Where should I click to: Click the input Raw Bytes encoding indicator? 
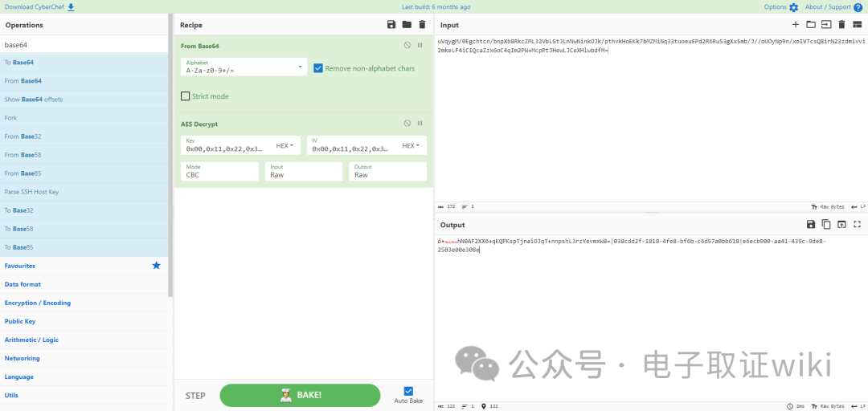[x=828, y=206]
